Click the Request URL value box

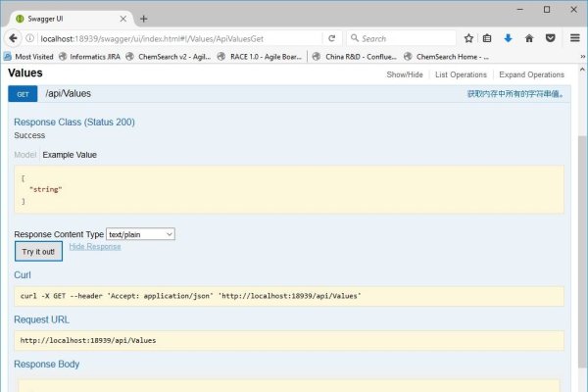point(289,341)
